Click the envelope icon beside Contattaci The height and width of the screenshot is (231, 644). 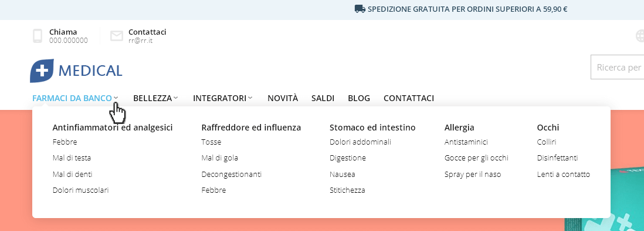[x=117, y=36]
